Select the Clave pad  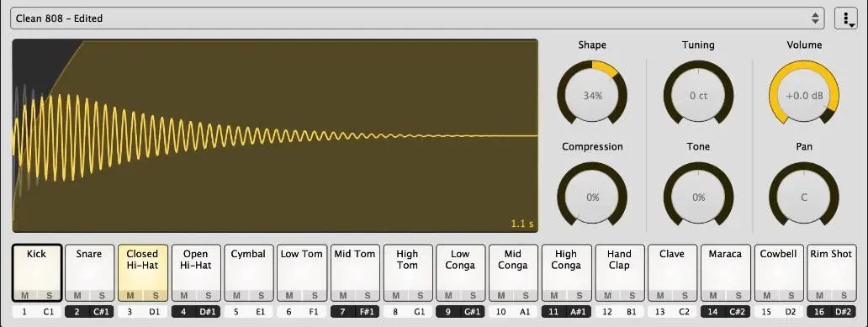click(x=672, y=272)
